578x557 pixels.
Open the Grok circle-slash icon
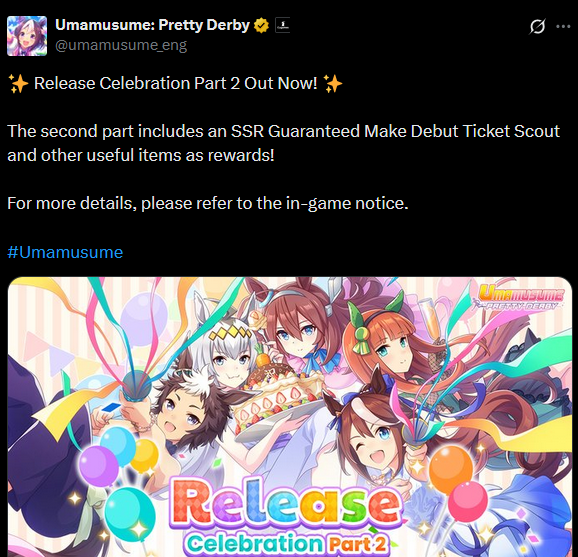(537, 26)
